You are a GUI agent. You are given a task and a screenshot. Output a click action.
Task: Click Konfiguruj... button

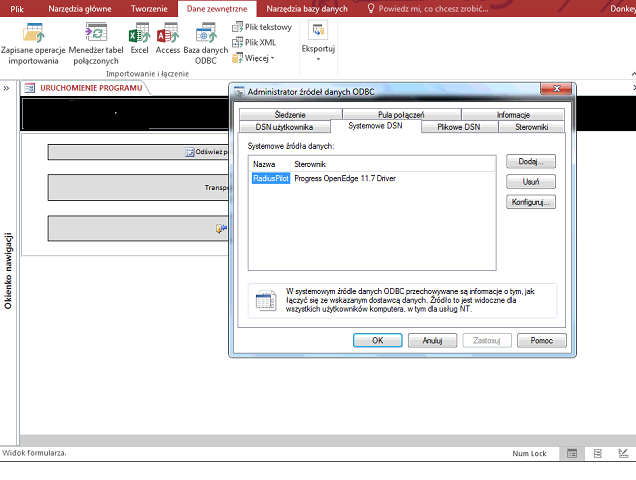click(531, 202)
